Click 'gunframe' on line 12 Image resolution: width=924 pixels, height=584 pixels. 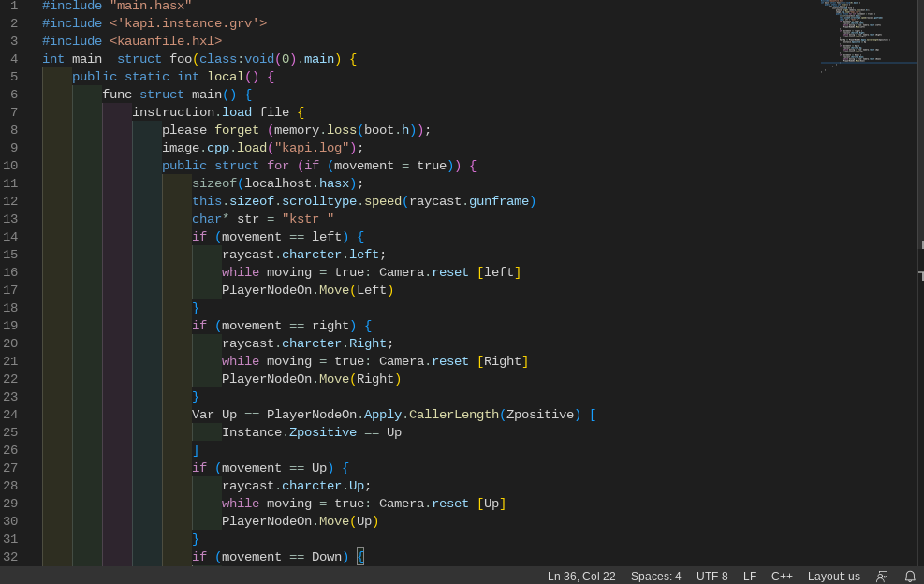tap(499, 201)
